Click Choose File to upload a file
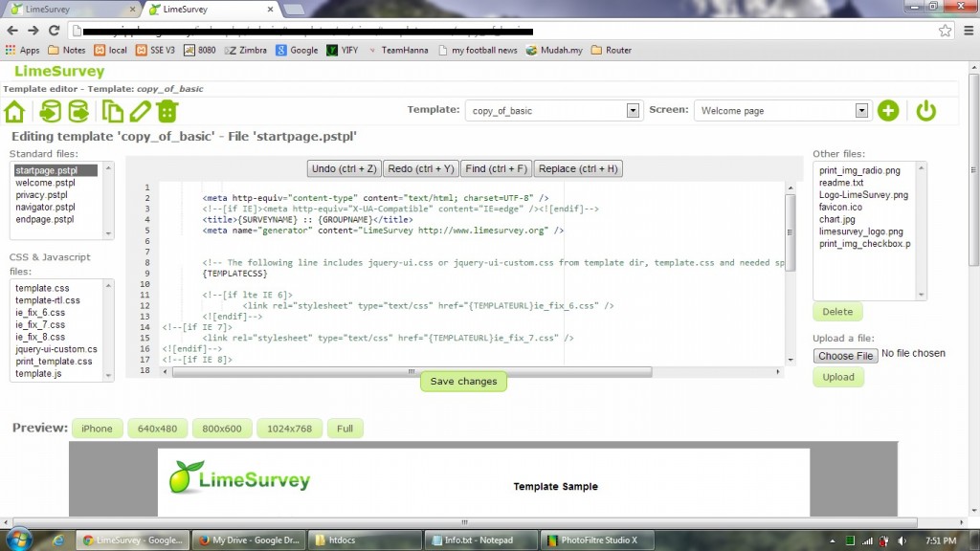This screenshot has width=980, height=551. coord(845,356)
